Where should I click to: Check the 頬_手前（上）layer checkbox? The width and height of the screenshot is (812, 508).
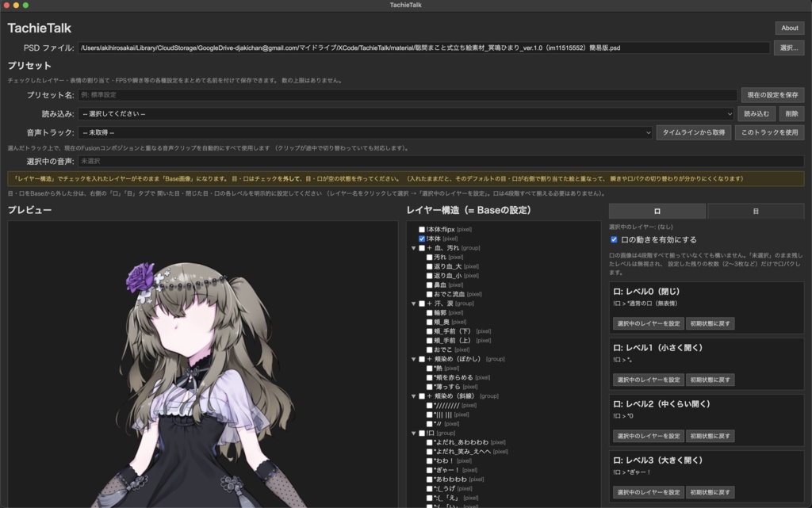pos(429,341)
